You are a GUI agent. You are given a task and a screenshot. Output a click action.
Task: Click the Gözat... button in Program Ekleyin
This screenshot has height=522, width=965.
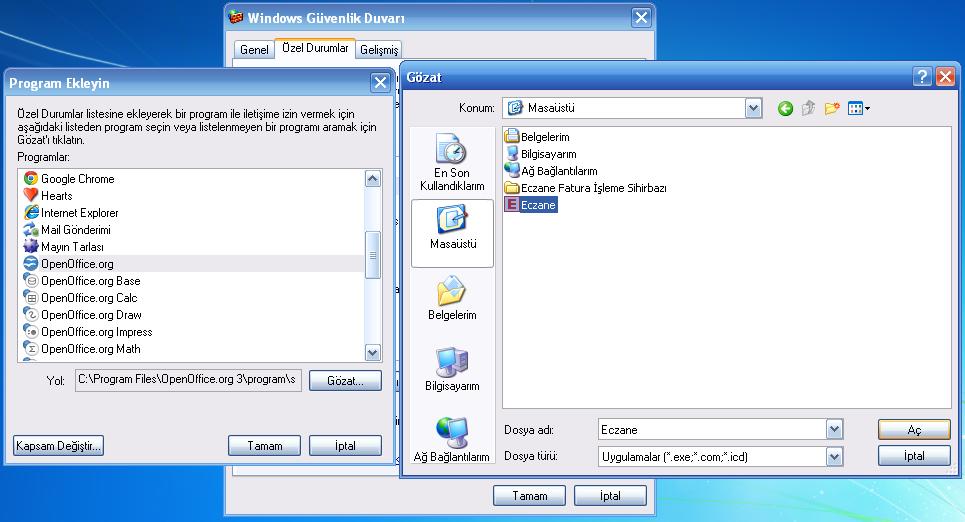coord(345,380)
